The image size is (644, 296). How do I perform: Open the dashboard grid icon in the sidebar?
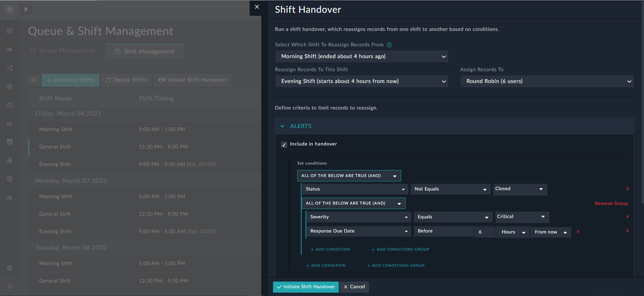coord(10,31)
